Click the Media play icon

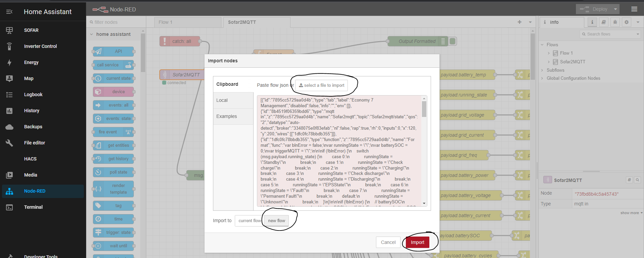click(x=9, y=175)
